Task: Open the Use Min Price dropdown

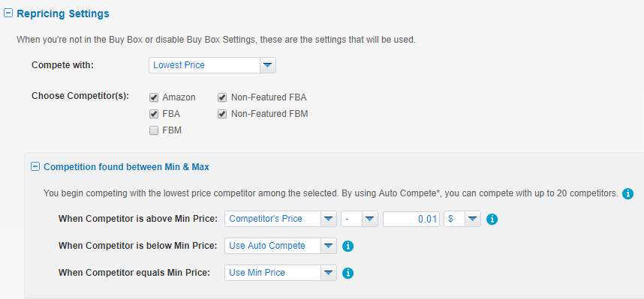Action: click(281, 273)
